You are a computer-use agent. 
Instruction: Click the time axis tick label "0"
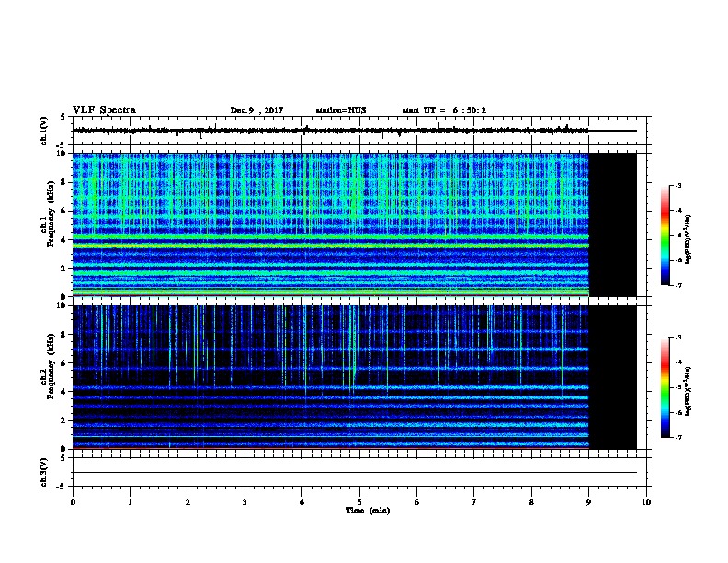(73, 502)
